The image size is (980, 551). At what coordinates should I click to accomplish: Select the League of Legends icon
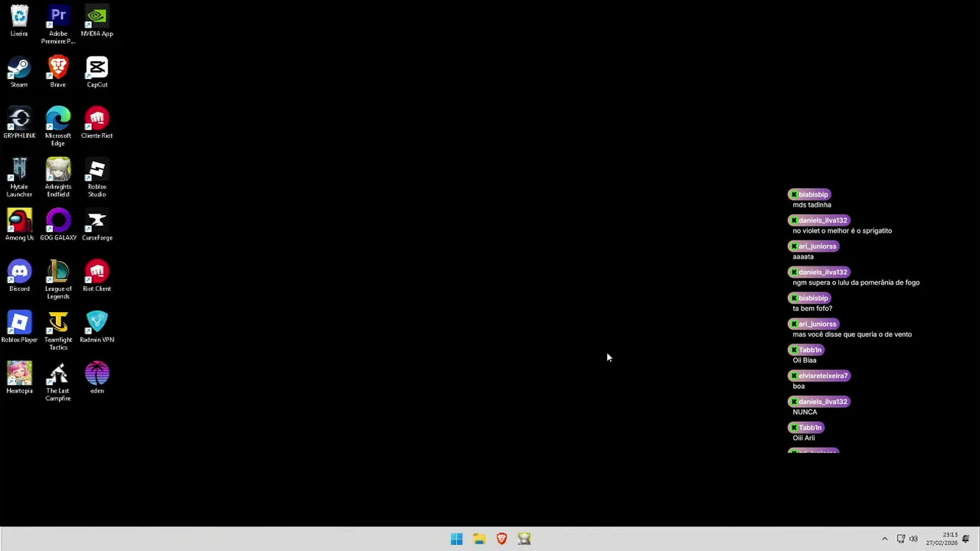coord(58,279)
